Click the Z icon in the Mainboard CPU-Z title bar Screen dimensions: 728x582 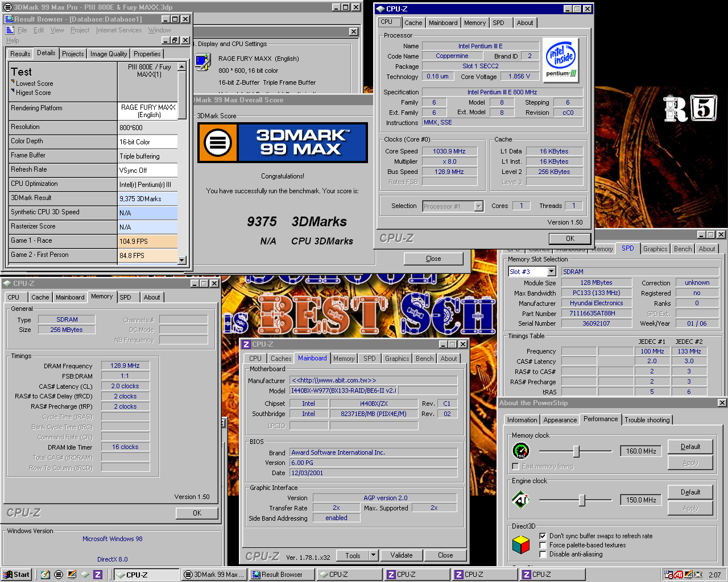click(x=246, y=344)
